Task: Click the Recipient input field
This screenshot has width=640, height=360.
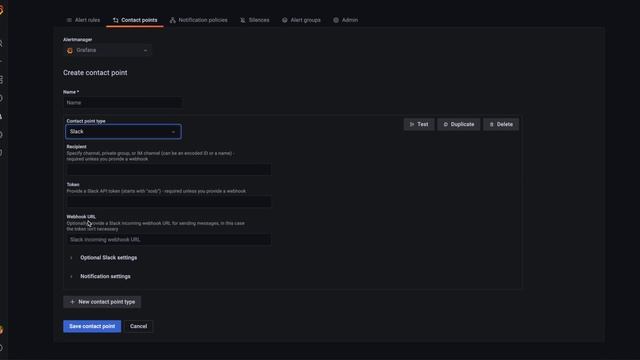Action: point(169,169)
